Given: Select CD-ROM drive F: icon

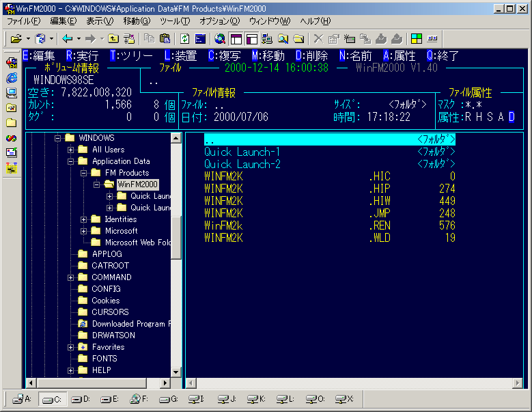Looking at the screenshot, I should 139,399.
